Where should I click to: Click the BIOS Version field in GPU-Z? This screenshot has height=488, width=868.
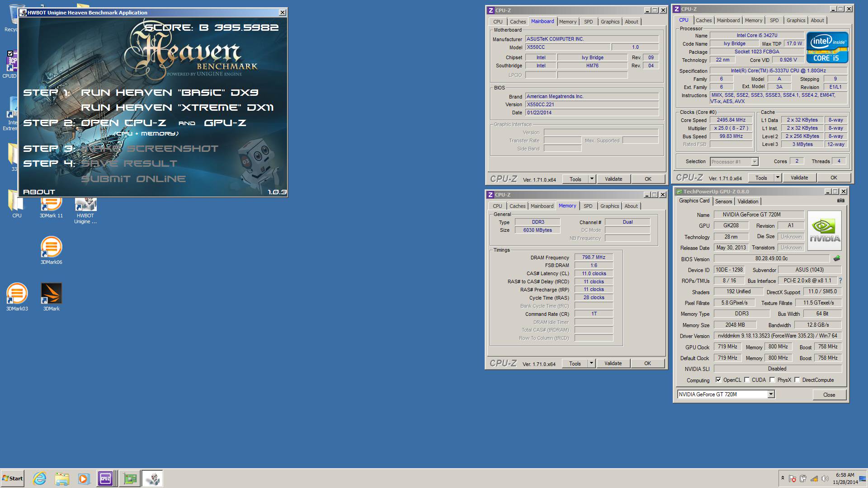[x=771, y=258]
